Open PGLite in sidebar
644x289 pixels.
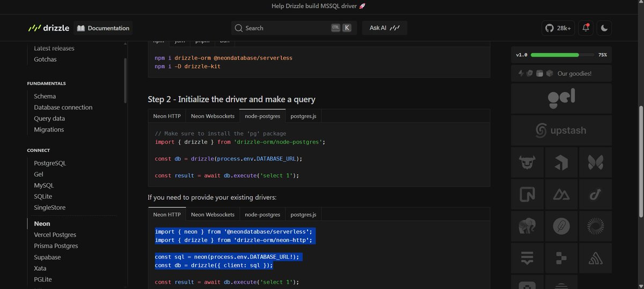(x=43, y=279)
